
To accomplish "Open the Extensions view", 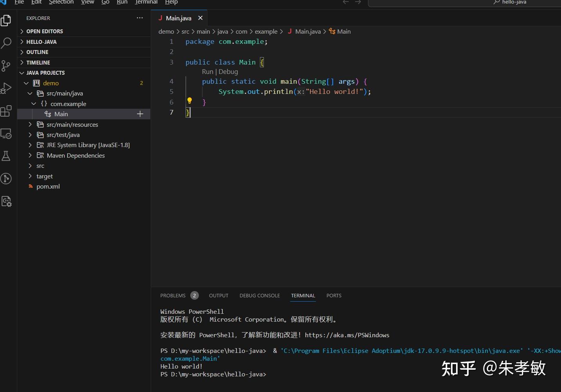I will click(x=7, y=111).
